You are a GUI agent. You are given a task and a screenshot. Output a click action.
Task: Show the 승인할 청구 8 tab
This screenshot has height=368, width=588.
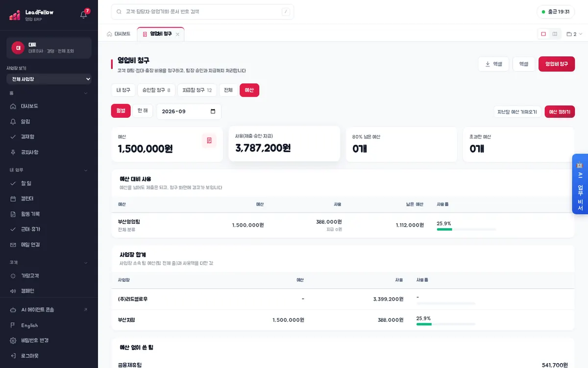pyautogui.click(x=156, y=90)
